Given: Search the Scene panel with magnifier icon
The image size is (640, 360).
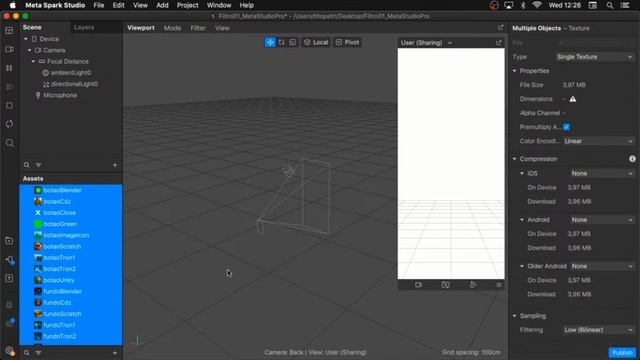Looking at the screenshot, I should (x=27, y=165).
